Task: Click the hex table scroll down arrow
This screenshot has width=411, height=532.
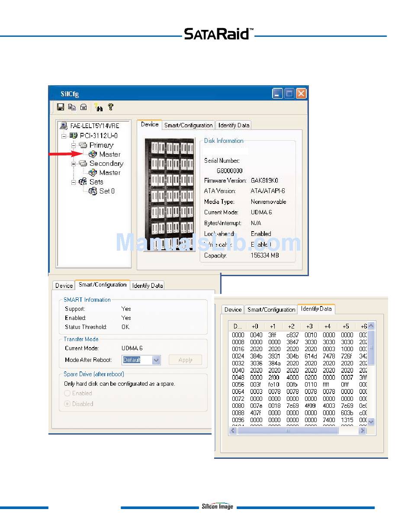Action: click(x=371, y=422)
